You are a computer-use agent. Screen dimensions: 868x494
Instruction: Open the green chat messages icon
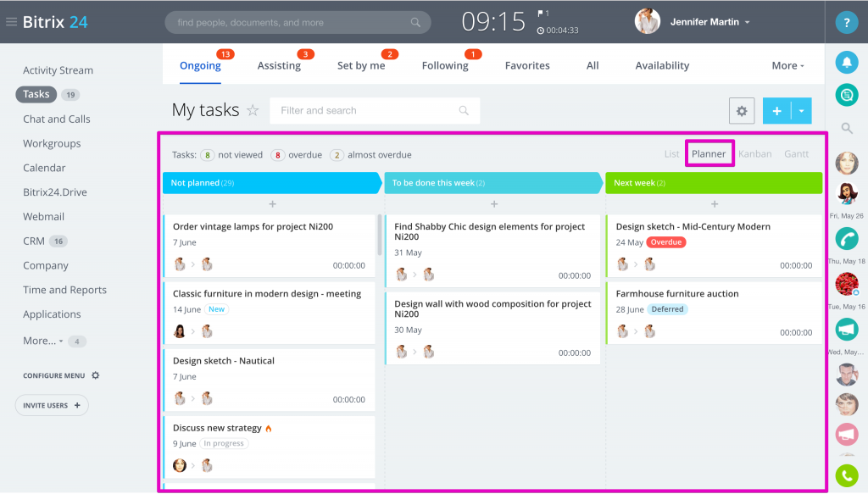click(x=847, y=95)
